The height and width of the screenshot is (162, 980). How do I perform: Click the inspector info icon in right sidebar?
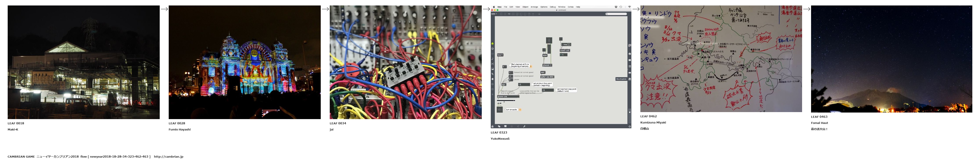(x=630, y=54)
